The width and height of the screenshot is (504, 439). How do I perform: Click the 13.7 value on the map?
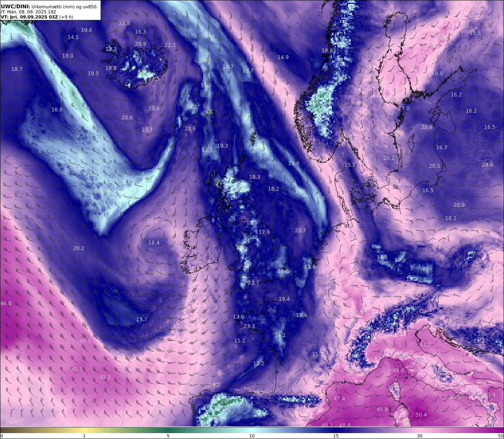[142, 319]
